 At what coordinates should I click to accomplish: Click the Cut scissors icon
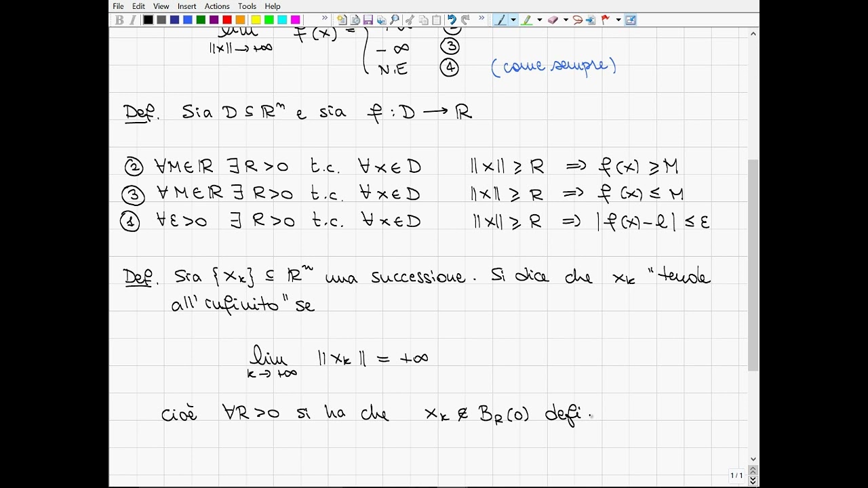pos(410,20)
